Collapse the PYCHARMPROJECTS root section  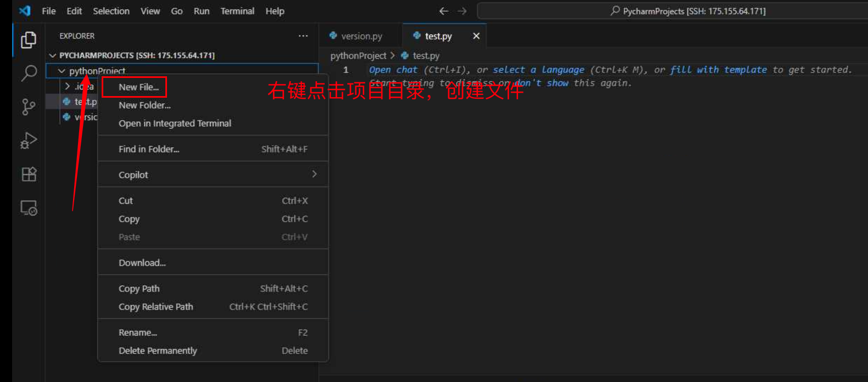point(53,55)
